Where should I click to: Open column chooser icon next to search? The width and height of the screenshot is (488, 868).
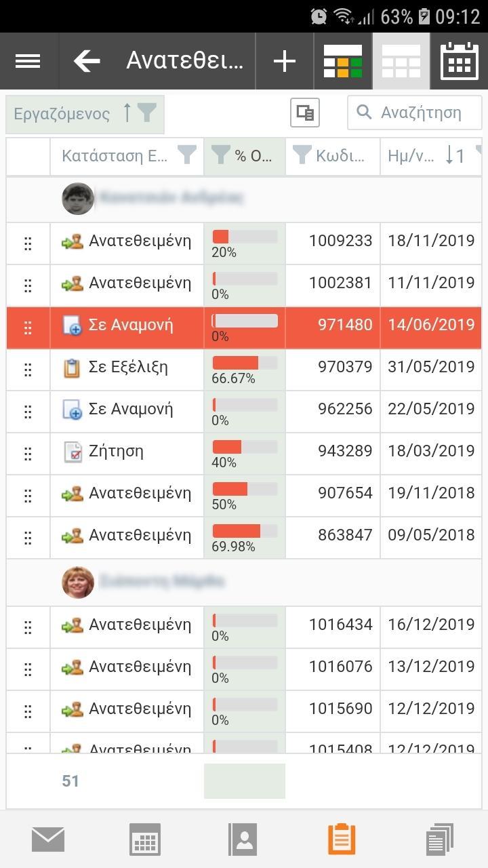tap(305, 113)
